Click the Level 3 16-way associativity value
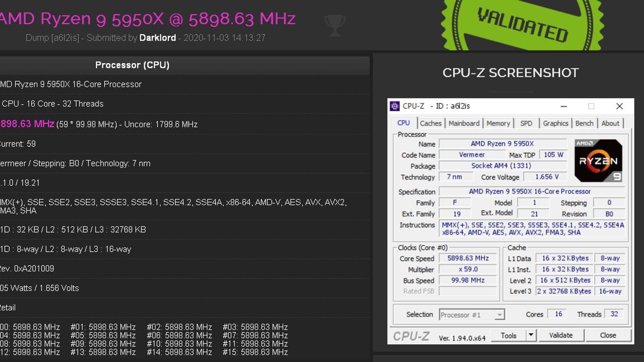Image resolution: width=644 pixels, height=362 pixels. point(610,291)
